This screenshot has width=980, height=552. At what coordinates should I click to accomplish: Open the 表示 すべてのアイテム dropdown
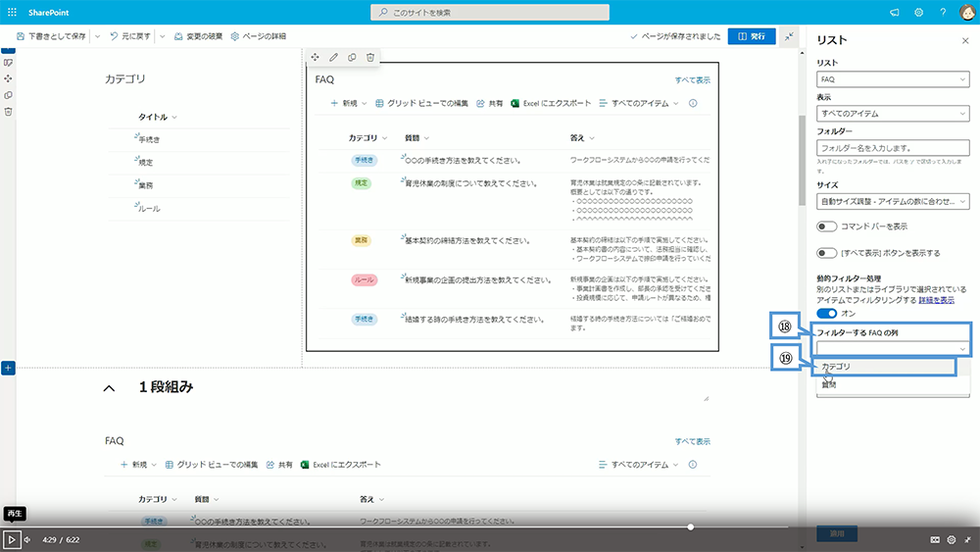(893, 114)
